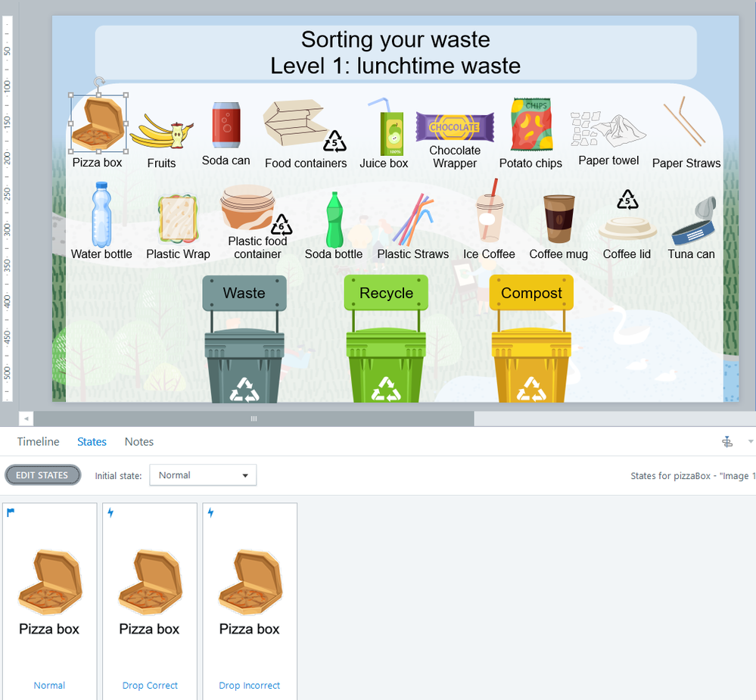This screenshot has width=756, height=700.
Task: Select the Soda can image on slide
Action: coord(226,125)
